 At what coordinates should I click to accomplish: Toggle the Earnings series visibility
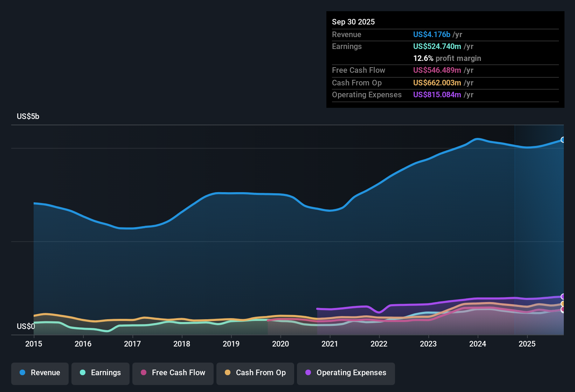(101, 373)
